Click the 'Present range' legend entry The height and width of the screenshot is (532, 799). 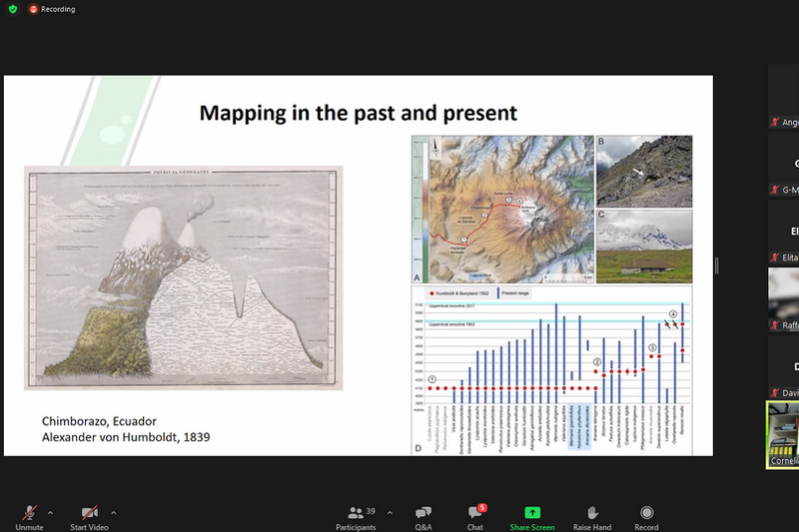coord(513,293)
